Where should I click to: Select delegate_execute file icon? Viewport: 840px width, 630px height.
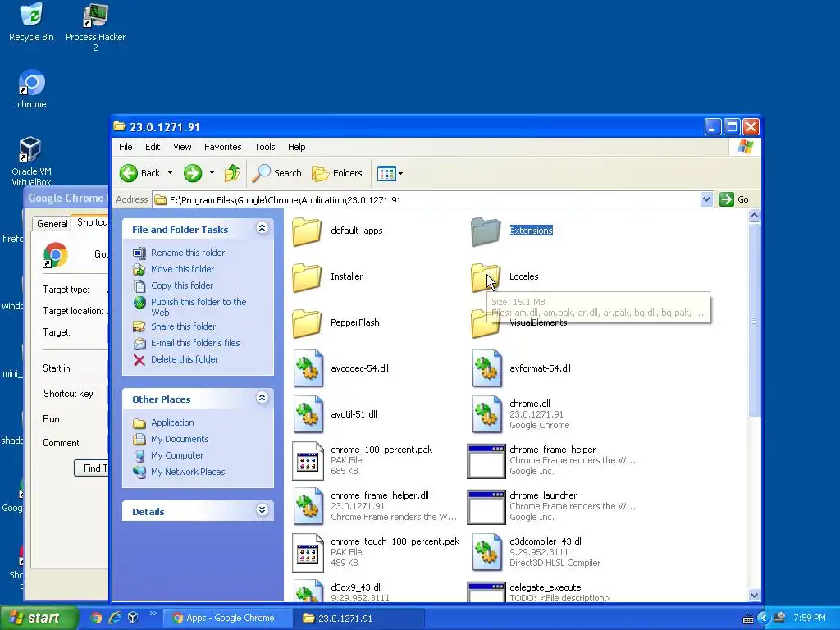pyautogui.click(x=486, y=591)
